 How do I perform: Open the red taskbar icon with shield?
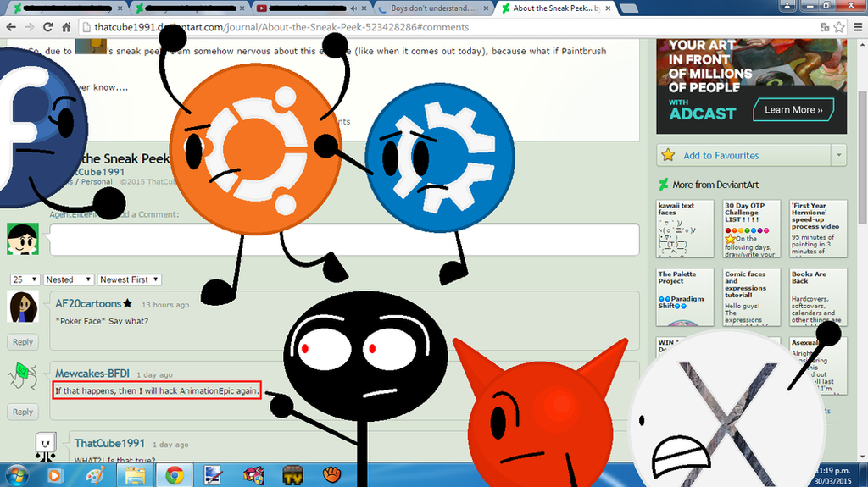click(253, 475)
